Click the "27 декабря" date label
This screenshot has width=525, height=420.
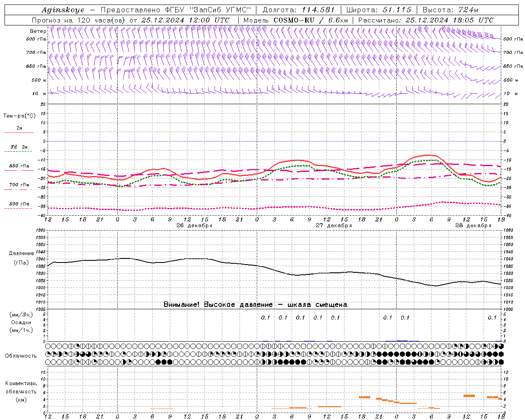(333, 226)
